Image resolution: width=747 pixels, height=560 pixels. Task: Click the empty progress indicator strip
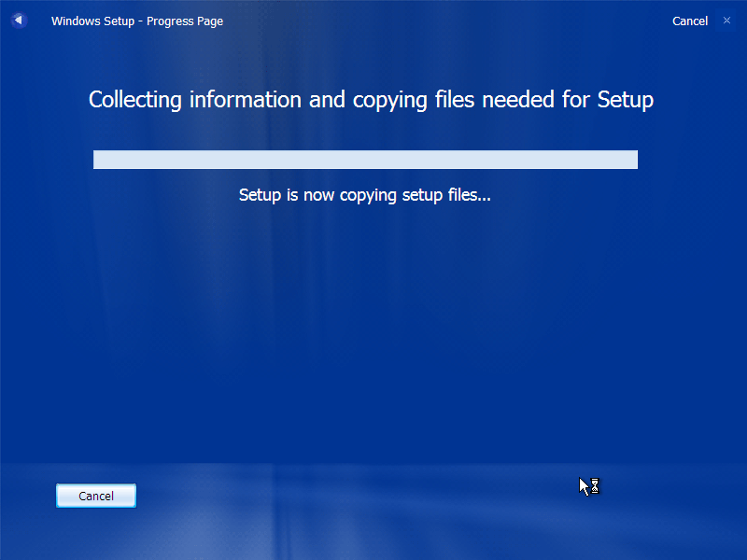[x=364, y=160]
